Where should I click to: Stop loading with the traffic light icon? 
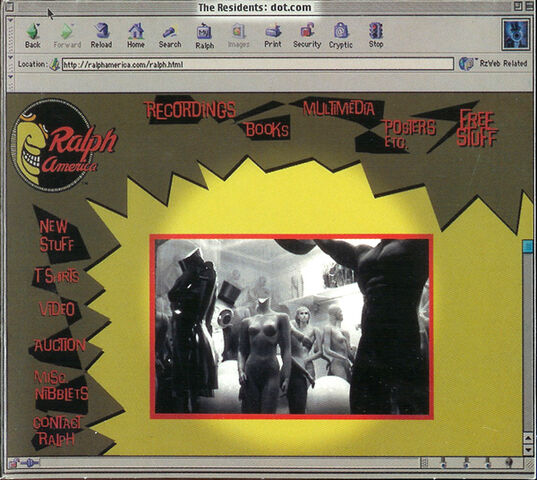[x=376, y=30]
